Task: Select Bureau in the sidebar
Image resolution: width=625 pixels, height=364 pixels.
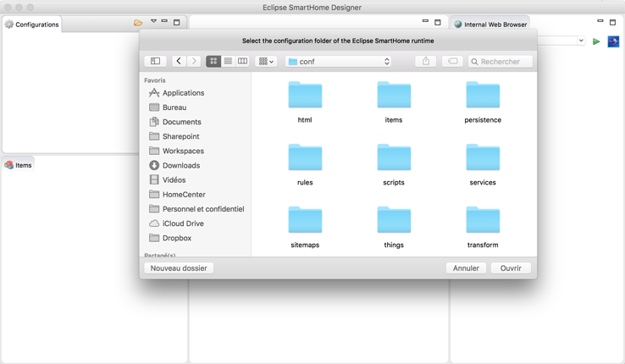Action: [x=168, y=108]
